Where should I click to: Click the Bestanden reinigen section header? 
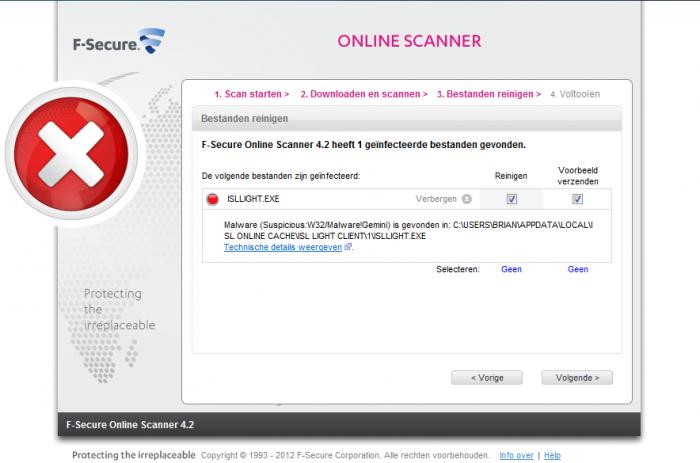point(407,119)
